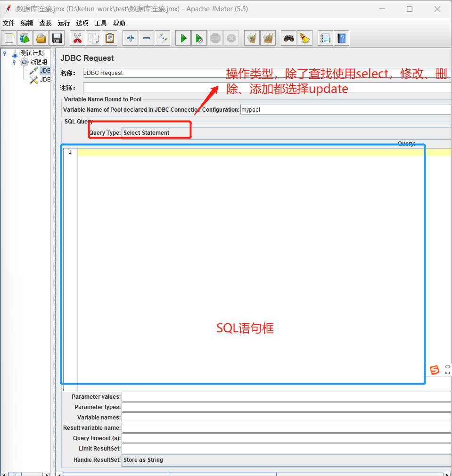
Task: Click the Help question mark icon
Action: (x=342, y=38)
